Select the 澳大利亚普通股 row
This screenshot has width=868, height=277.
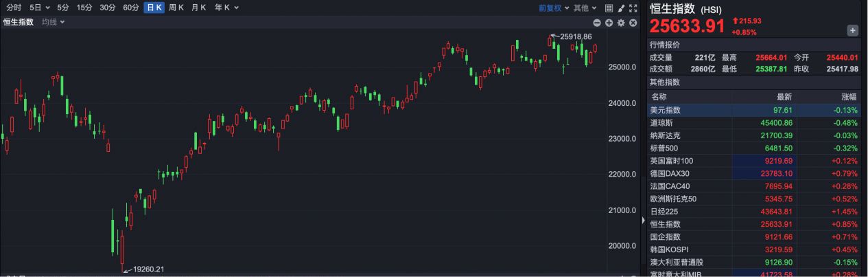(x=754, y=263)
